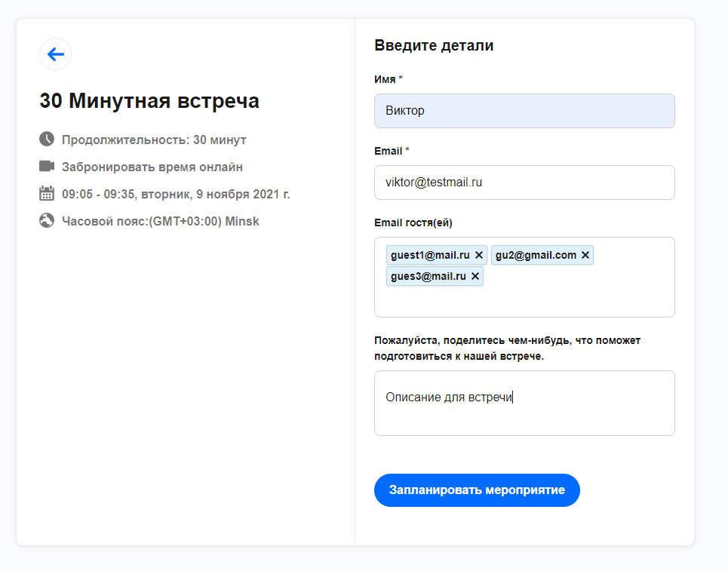Select the gu2@gmail.com tag text
728x571 pixels.
click(536, 255)
